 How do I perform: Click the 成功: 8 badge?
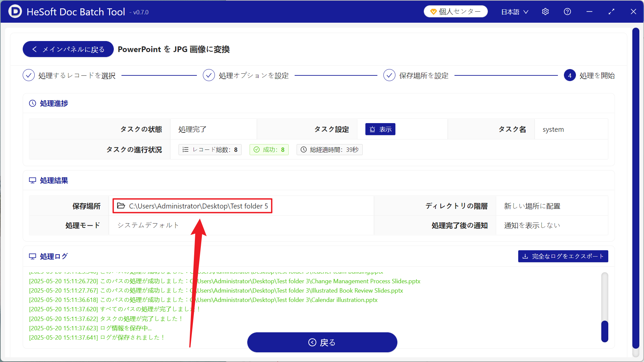269,149
